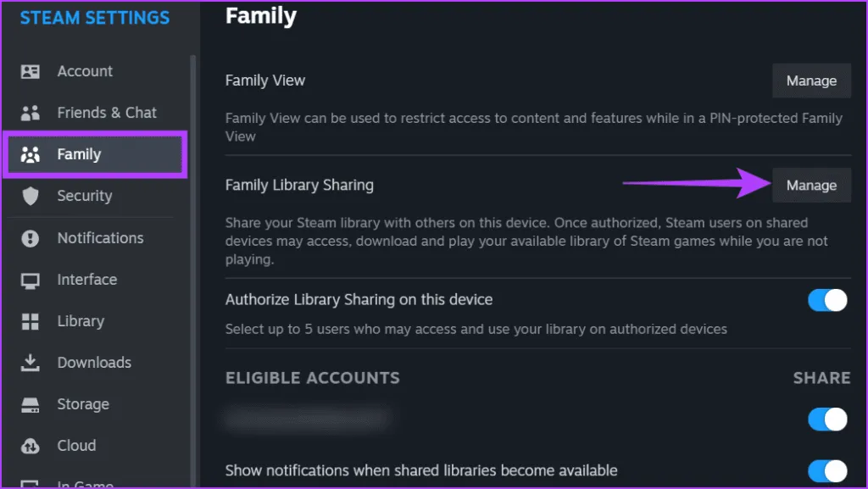Select the blurred eligible account name
868x489 pixels.
click(x=307, y=419)
